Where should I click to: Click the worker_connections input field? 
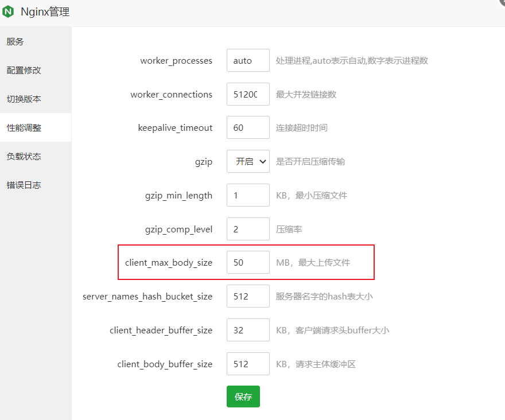(248, 94)
